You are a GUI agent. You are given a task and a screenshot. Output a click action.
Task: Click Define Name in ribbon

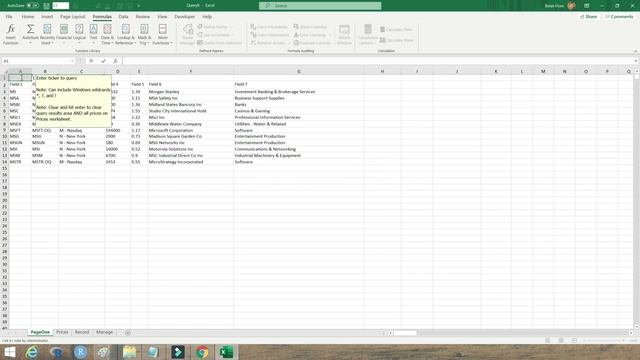click(x=215, y=27)
